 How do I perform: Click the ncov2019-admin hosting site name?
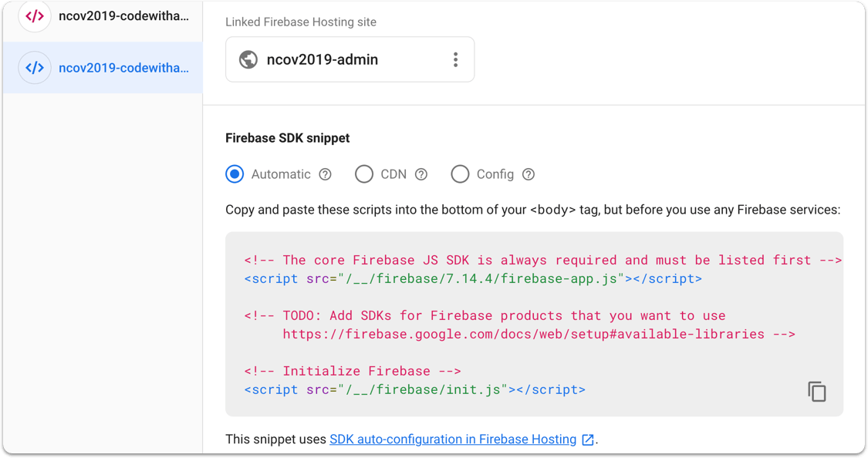pyautogui.click(x=323, y=59)
